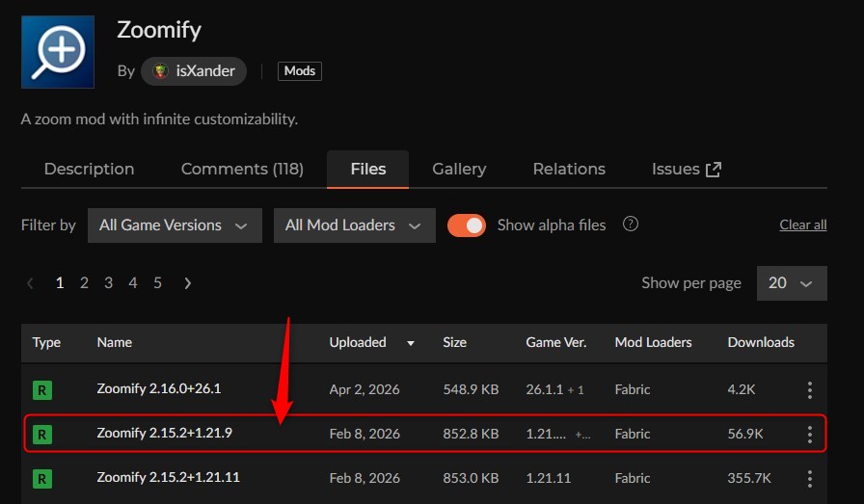The height and width of the screenshot is (504, 864).
Task: Open the Zoomify 2.15.2+1.21.9 file link
Action: [x=164, y=434]
